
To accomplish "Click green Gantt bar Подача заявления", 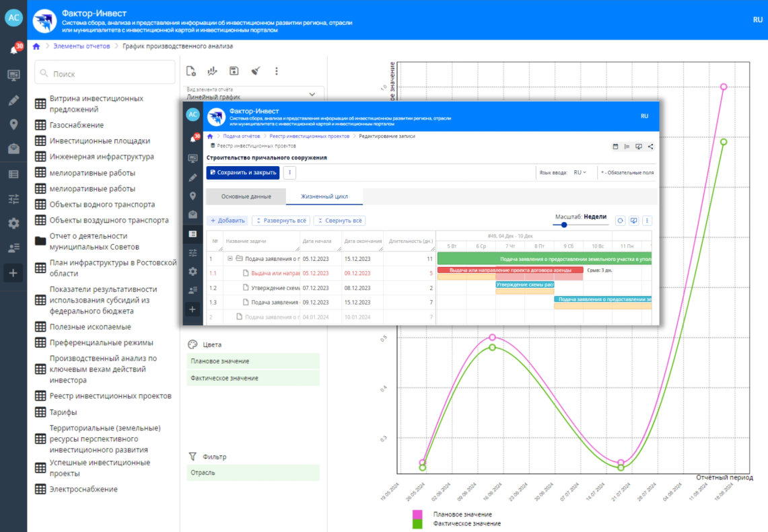I will (544, 259).
